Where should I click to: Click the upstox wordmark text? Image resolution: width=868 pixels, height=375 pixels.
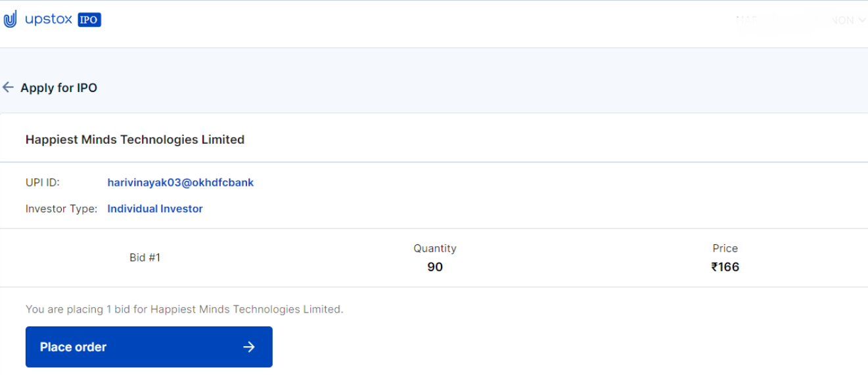pos(49,20)
